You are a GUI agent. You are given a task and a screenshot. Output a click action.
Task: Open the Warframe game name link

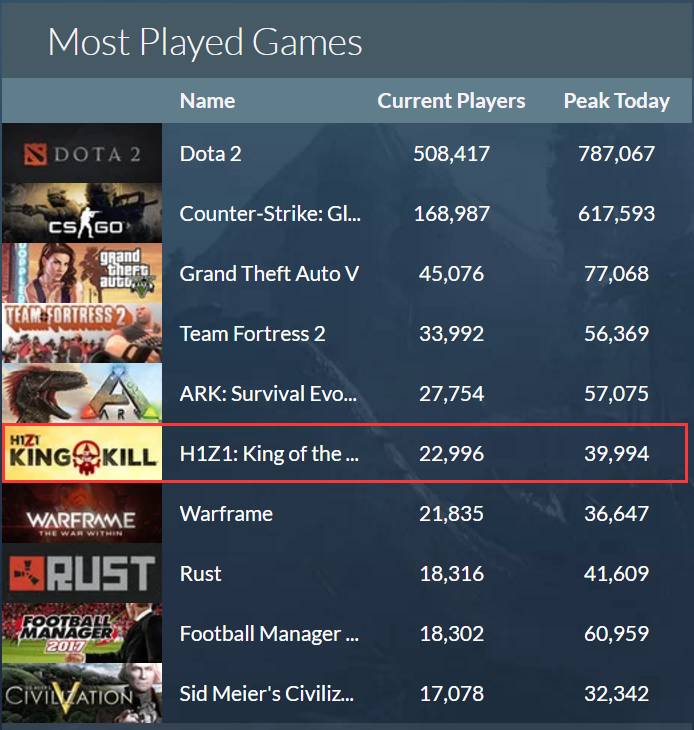pyautogui.click(x=226, y=514)
